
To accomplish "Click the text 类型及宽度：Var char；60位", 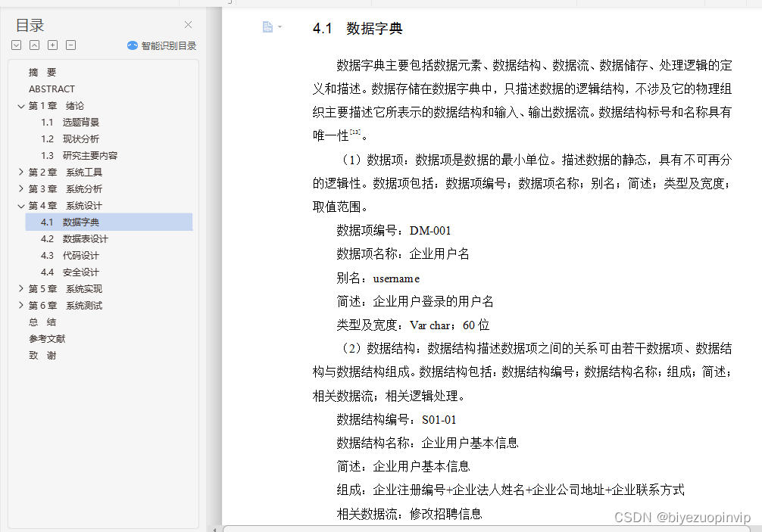I will coord(413,325).
